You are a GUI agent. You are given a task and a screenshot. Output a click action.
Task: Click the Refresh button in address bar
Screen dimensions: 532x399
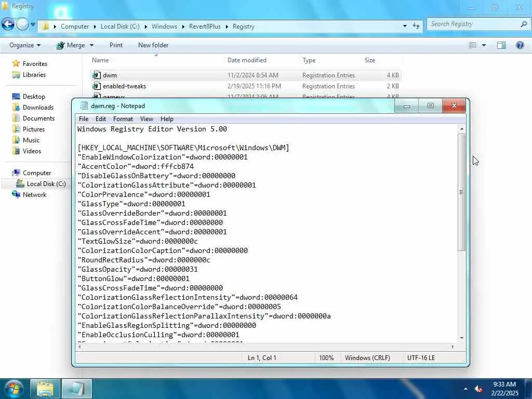tap(416, 26)
